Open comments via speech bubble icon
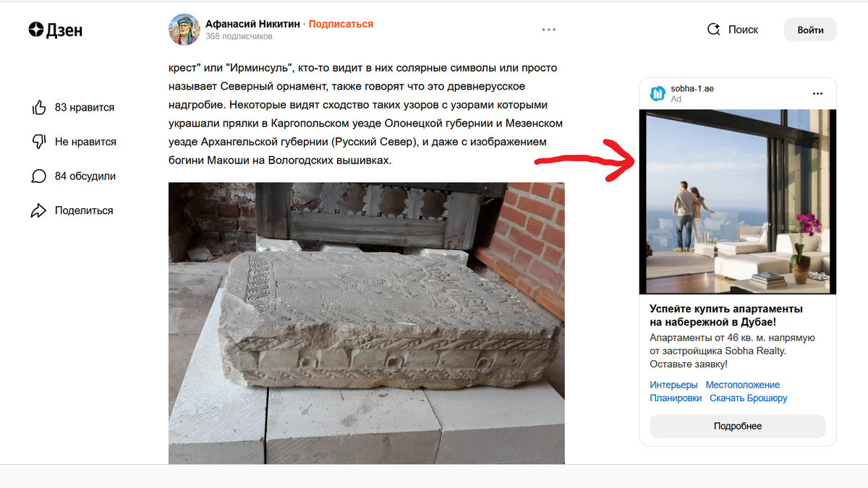The width and height of the screenshot is (868, 488). coord(39,176)
